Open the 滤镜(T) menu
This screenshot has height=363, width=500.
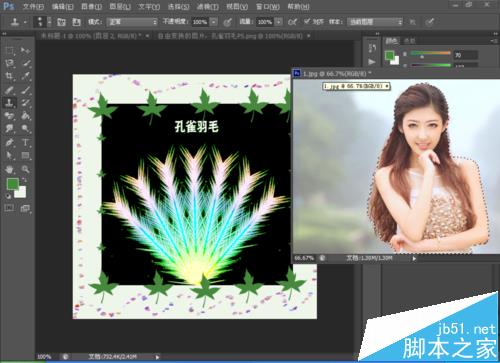[207, 6]
